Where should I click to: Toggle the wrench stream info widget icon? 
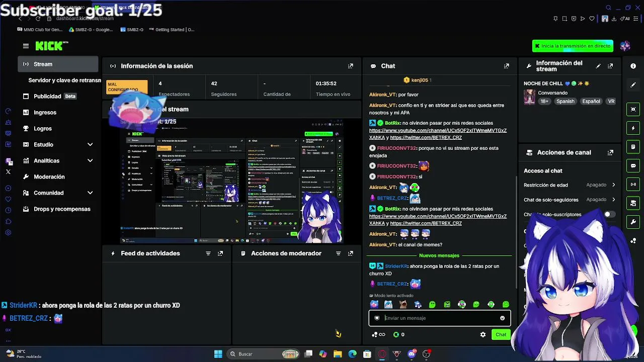point(633,222)
